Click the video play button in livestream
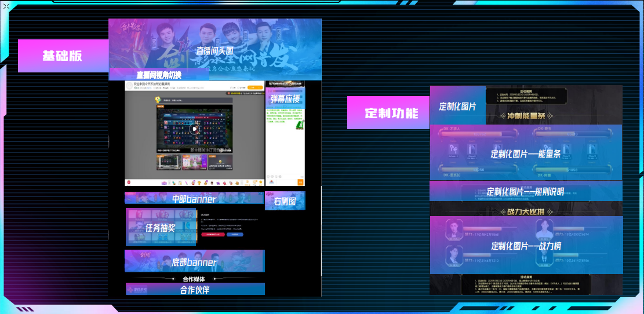The height and width of the screenshot is (314, 644). coord(194,129)
